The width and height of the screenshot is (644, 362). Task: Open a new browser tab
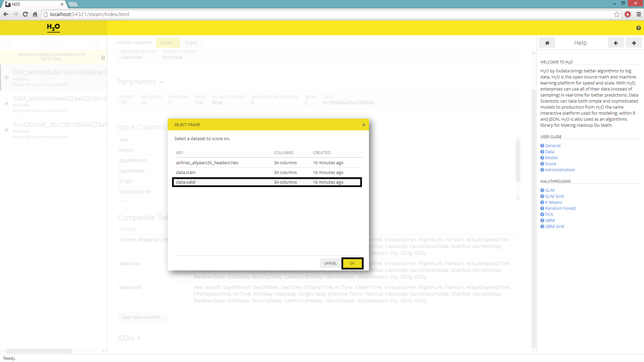73,4
